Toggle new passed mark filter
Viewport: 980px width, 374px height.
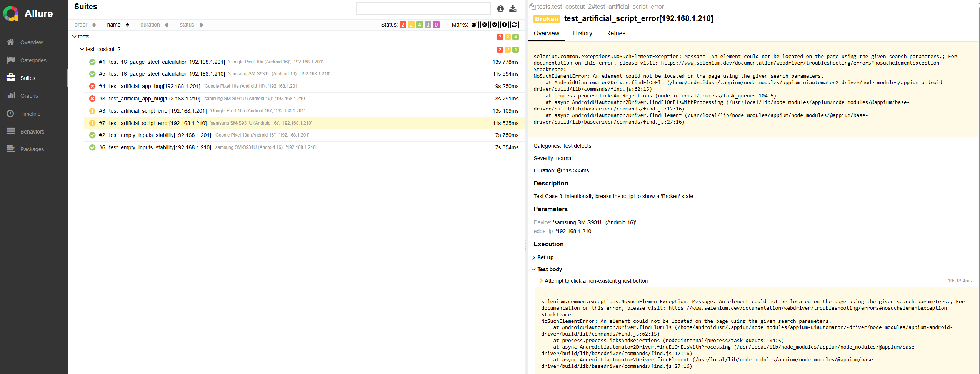point(495,25)
